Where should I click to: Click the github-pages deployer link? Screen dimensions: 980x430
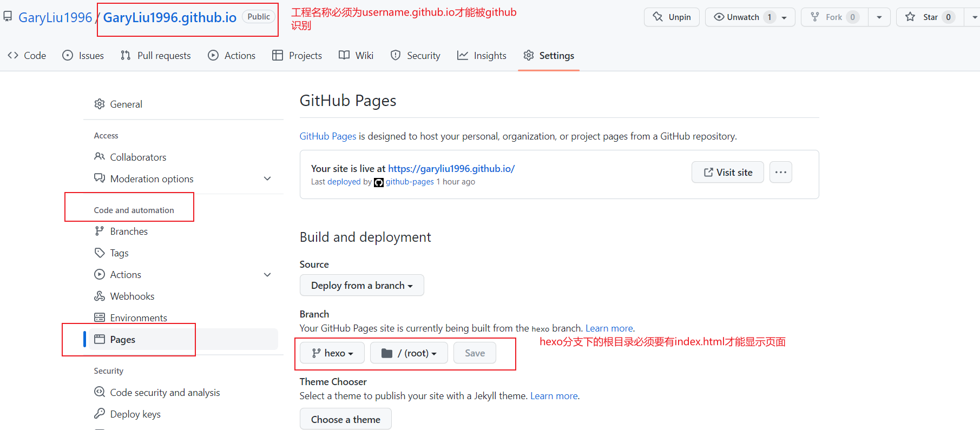pyautogui.click(x=410, y=182)
